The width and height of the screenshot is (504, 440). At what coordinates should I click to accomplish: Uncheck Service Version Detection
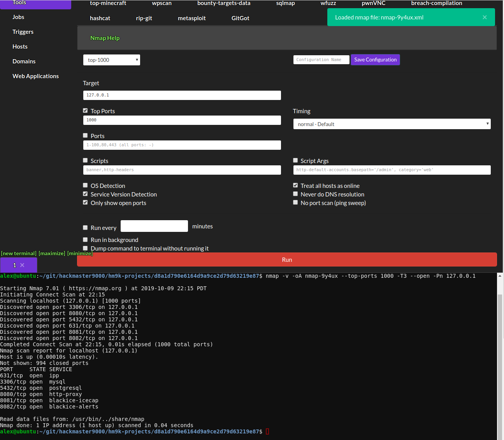click(x=85, y=194)
